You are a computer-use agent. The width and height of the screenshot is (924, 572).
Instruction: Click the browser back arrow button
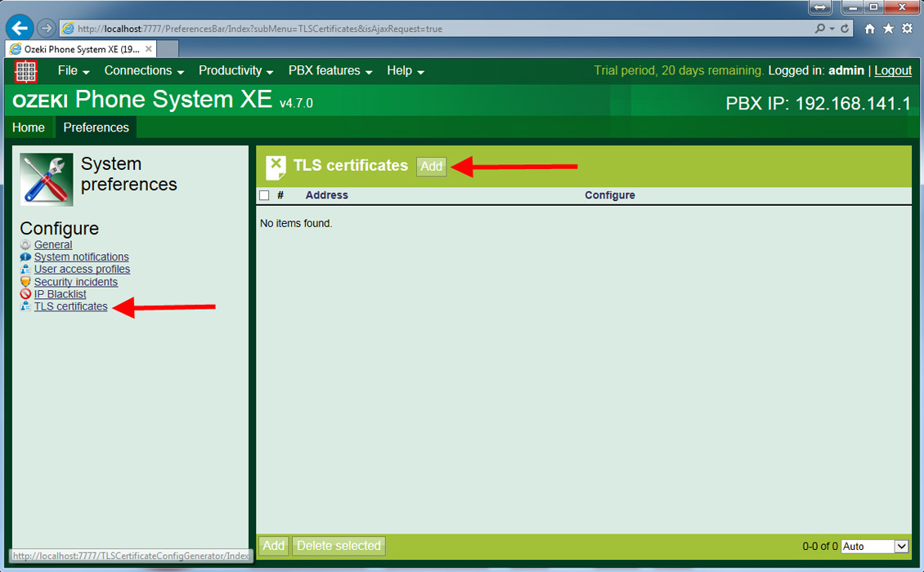coord(20,28)
